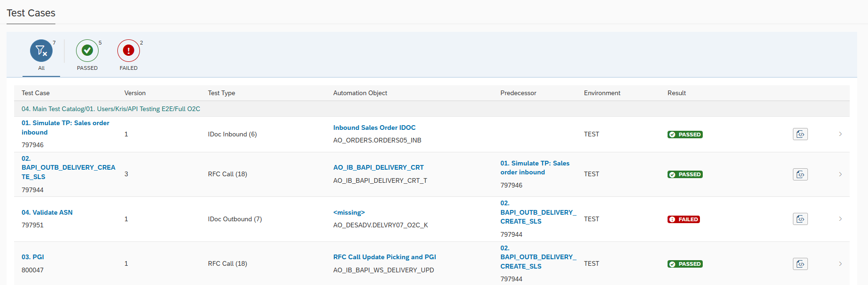The height and width of the screenshot is (285, 868).
Task: Expand details arrow for 03. PGI row
Action: tap(840, 264)
